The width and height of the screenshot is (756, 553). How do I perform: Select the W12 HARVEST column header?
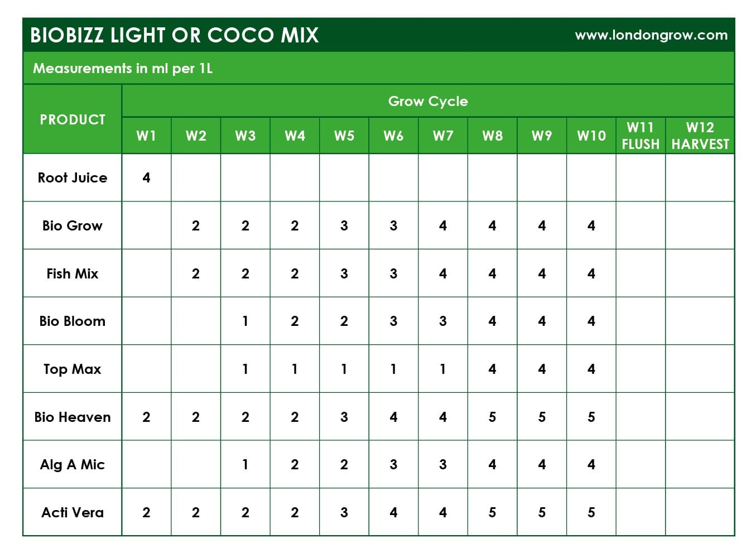pyautogui.click(x=700, y=136)
